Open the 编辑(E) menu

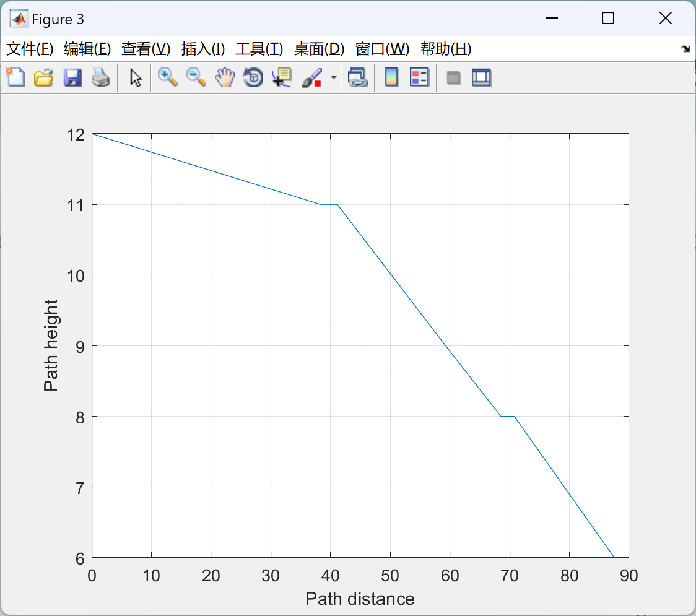pyautogui.click(x=87, y=49)
